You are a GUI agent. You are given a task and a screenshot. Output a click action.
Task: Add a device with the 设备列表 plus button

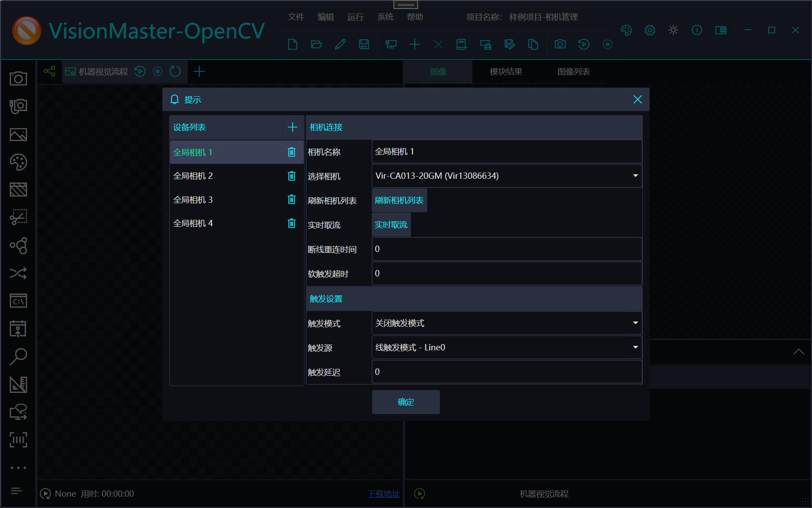pyautogui.click(x=293, y=127)
